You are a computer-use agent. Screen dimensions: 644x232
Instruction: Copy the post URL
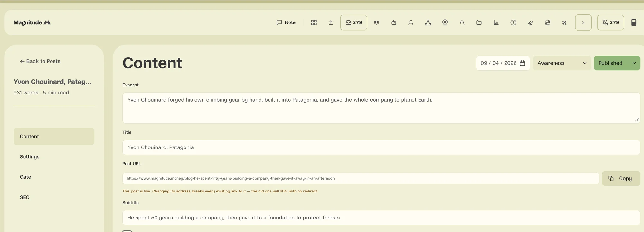pos(621,178)
